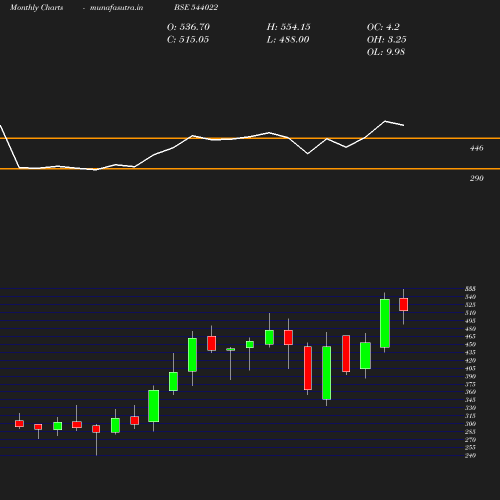This screenshot has width=500, height=500.
Task: Click the 330 price axis label
Action: pos(470,408)
